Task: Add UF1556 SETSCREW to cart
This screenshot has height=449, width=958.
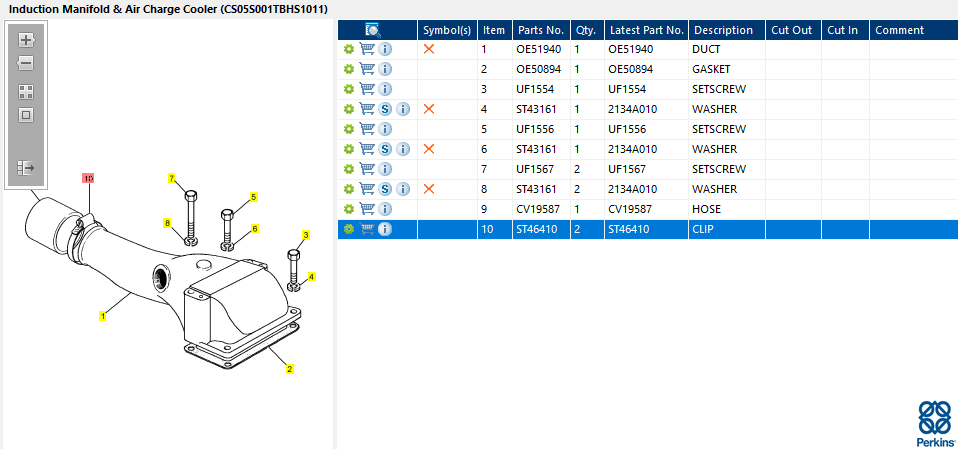Action: pyautogui.click(x=367, y=129)
